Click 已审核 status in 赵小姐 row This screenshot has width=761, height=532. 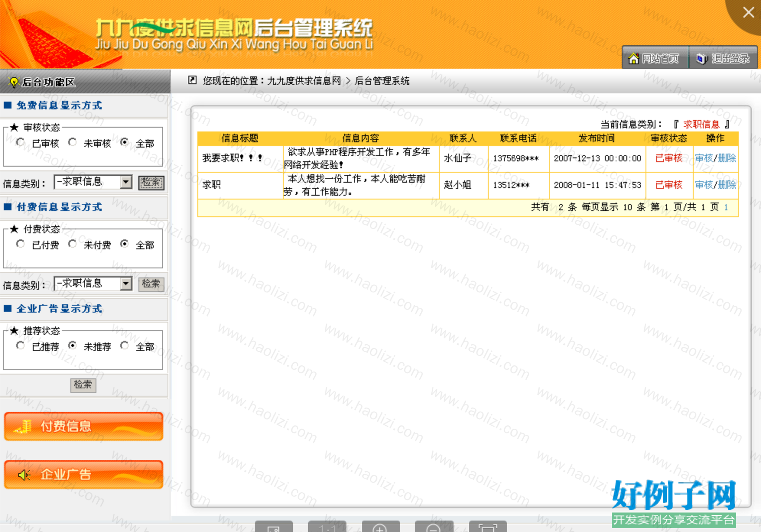pyautogui.click(x=669, y=185)
